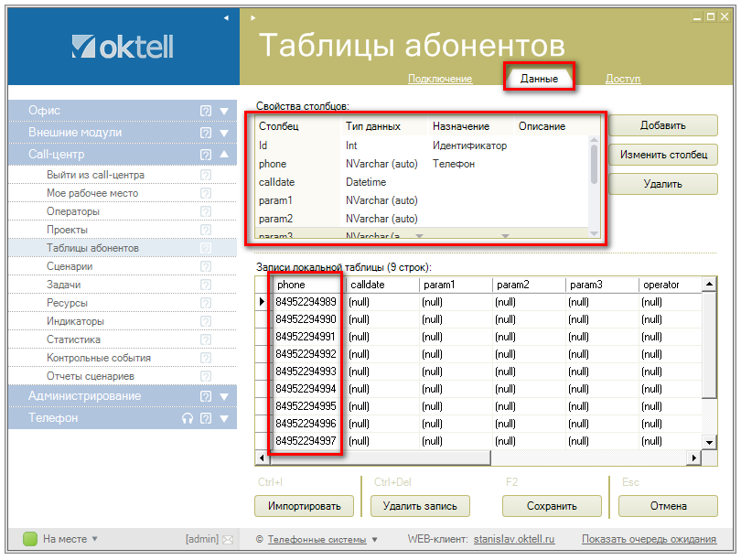The image size is (741, 560).
Task: Expand the Офис section arrow
Action: (x=224, y=111)
